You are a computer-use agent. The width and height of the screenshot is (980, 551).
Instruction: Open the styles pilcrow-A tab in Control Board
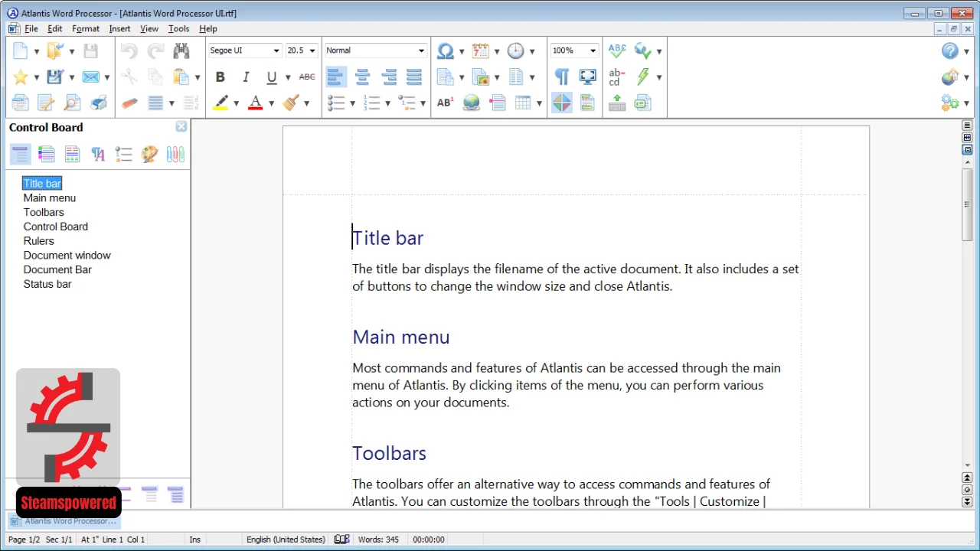point(98,155)
